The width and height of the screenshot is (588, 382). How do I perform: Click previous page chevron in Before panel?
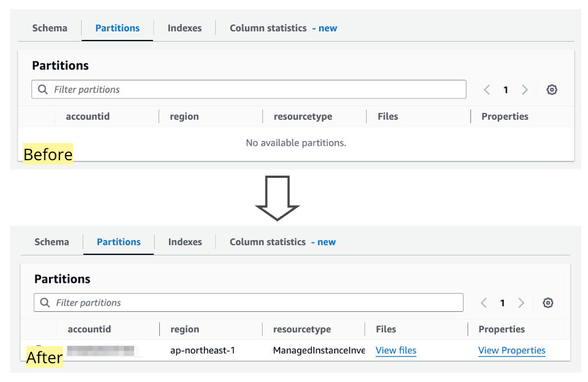pos(487,90)
